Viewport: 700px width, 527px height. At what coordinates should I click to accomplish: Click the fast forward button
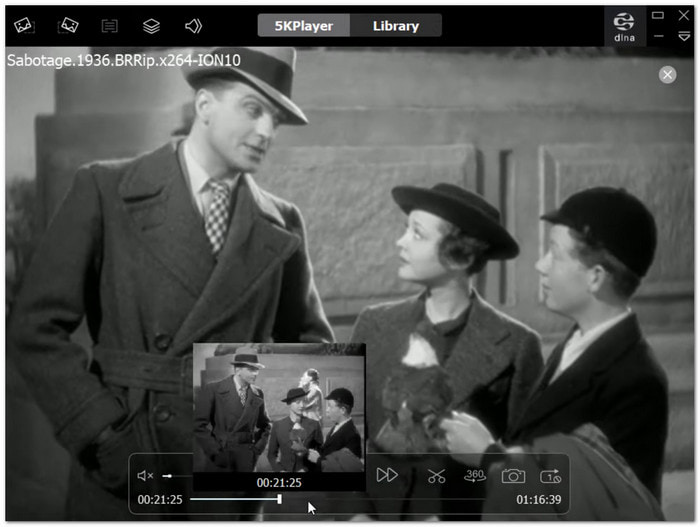387,475
